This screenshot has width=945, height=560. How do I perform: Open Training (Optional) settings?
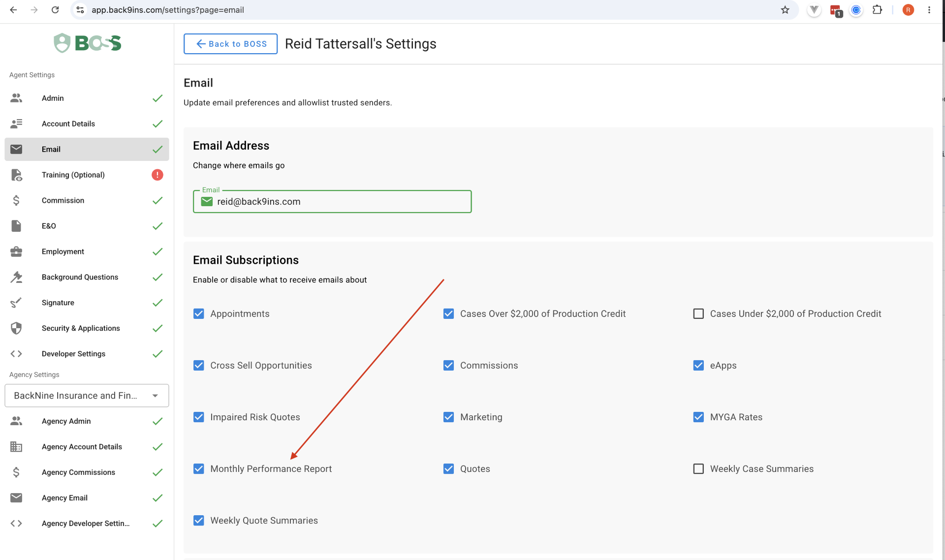coord(87,175)
